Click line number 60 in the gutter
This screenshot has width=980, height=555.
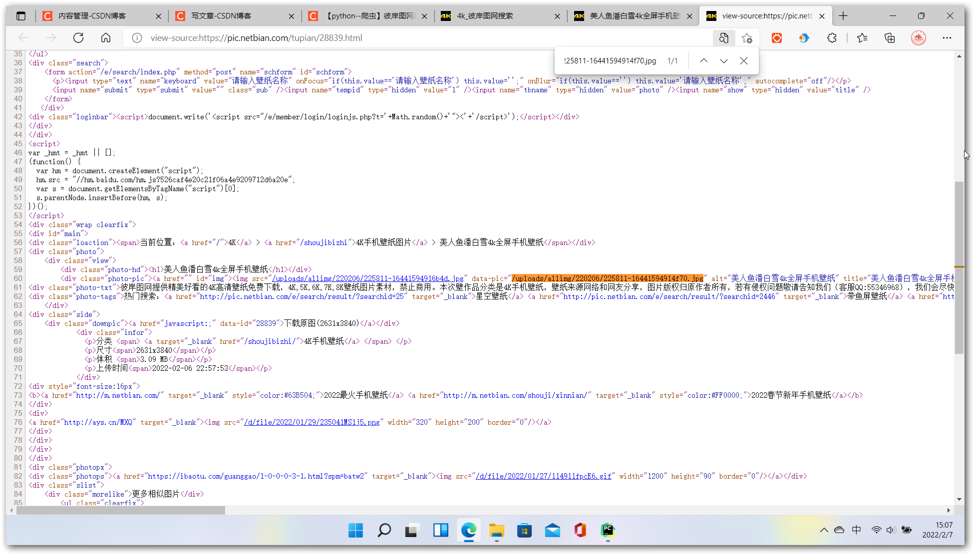[18, 278]
